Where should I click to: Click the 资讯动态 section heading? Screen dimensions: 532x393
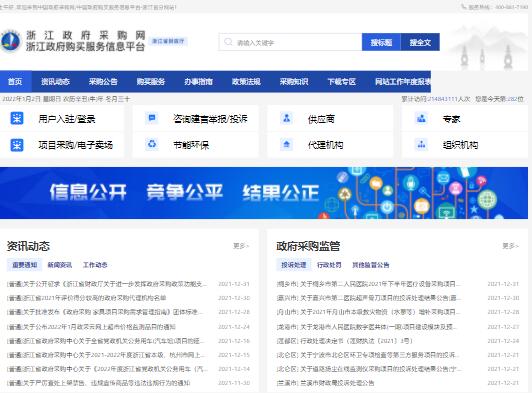(x=28, y=246)
